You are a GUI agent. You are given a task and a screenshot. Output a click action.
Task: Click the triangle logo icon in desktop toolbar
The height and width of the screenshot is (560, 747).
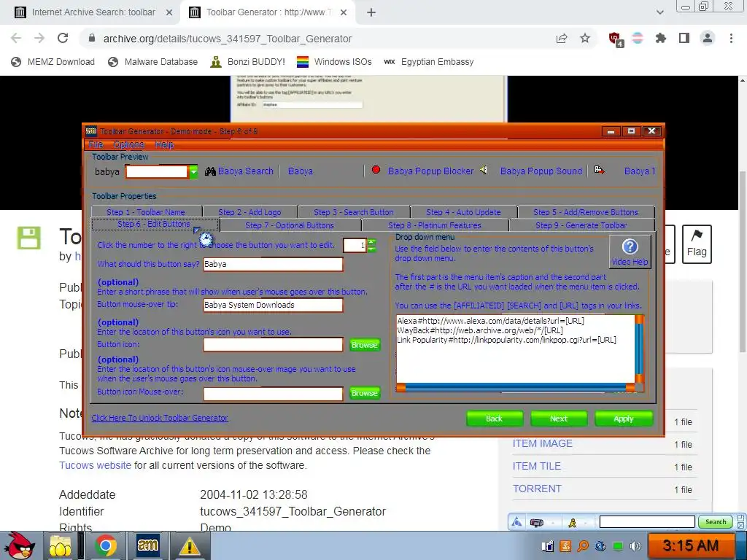point(516,522)
